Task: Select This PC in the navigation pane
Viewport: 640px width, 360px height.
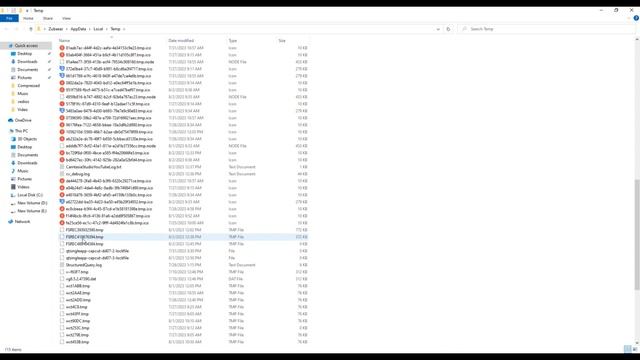Action: click(21, 131)
